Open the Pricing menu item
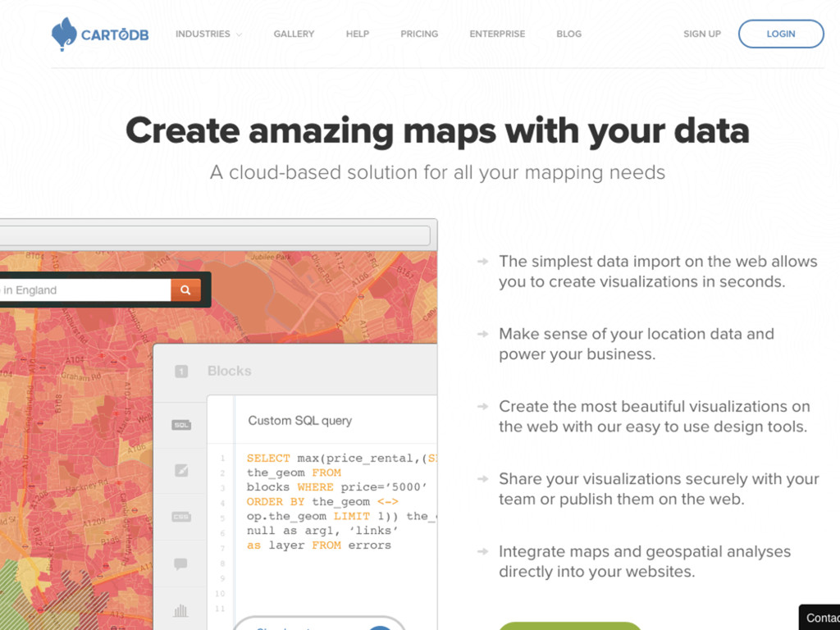This screenshot has width=840, height=630. click(x=419, y=34)
